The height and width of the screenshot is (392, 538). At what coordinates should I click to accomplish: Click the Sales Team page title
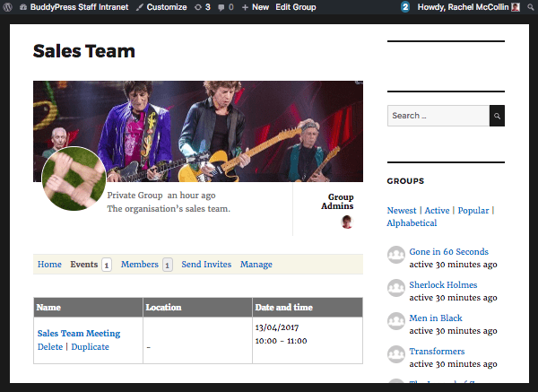(x=84, y=51)
